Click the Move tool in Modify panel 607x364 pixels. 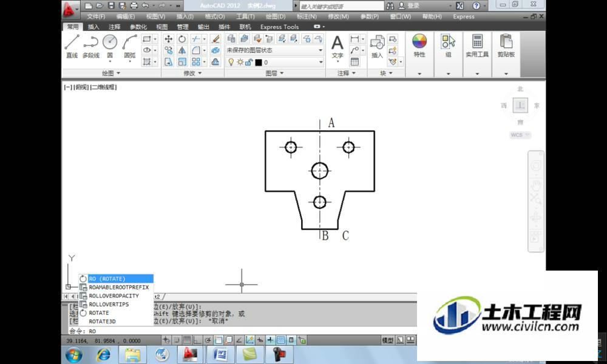168,39
